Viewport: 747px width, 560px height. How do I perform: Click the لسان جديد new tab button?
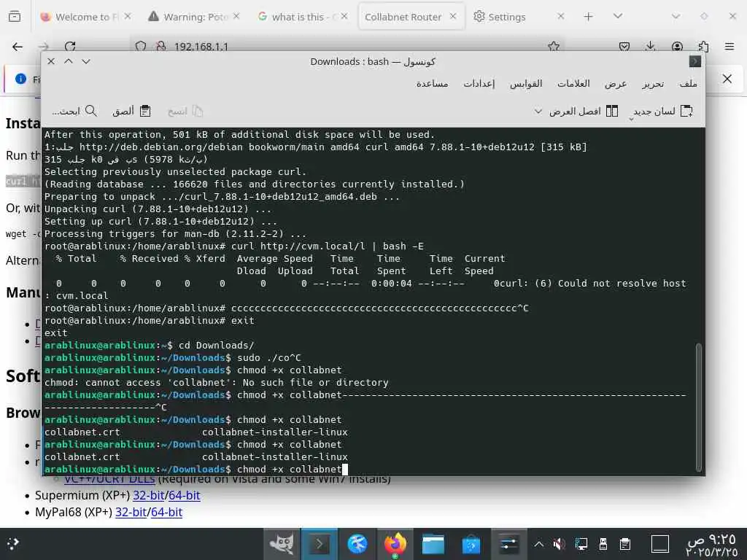pos(663,111)
